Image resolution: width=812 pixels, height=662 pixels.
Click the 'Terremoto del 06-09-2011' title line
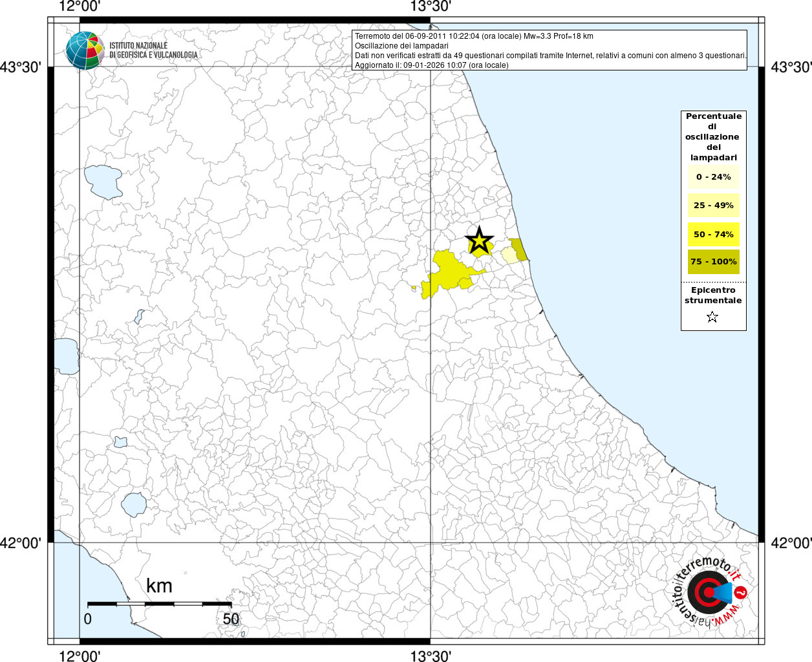pos(474,36)
